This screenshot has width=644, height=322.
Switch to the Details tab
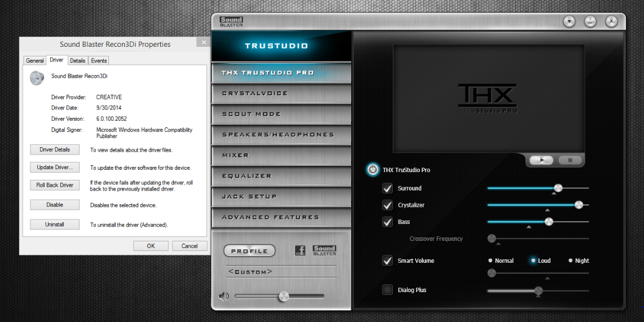[x=77, y=60]
